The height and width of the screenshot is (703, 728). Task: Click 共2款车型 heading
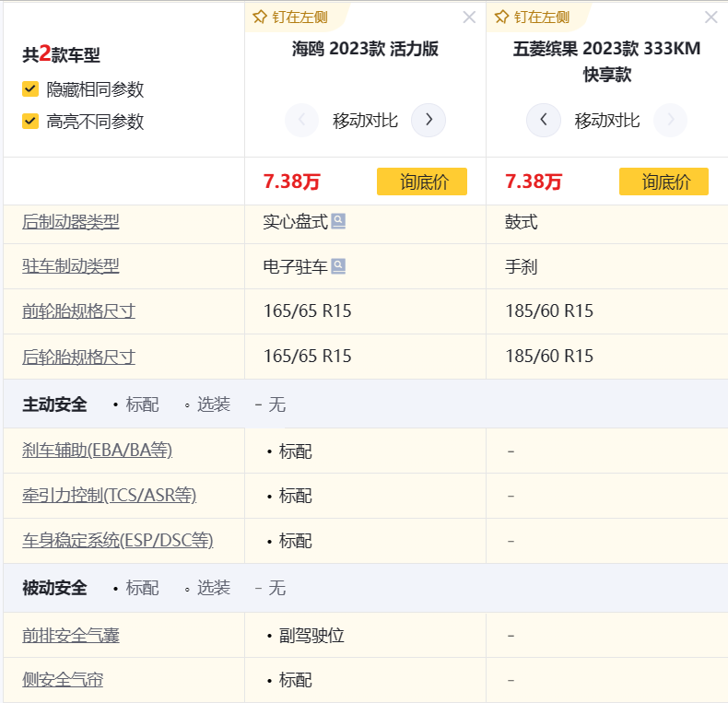[62, 53]
